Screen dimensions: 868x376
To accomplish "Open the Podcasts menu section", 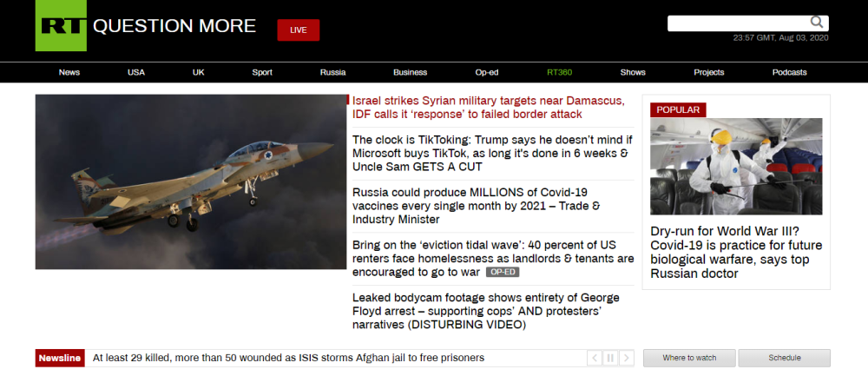I will [789, 73].
